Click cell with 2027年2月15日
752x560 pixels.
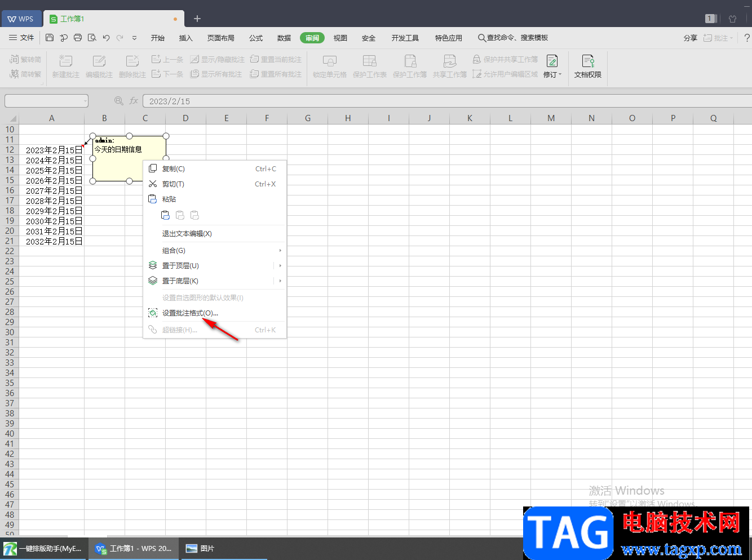click(x=51, y=190)
